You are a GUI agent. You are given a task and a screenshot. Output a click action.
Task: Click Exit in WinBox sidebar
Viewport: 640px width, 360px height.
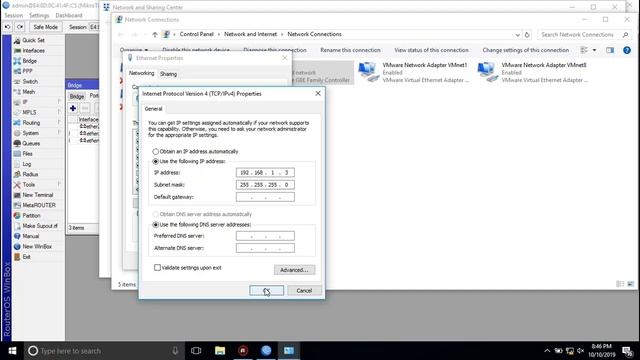(27, 257)
